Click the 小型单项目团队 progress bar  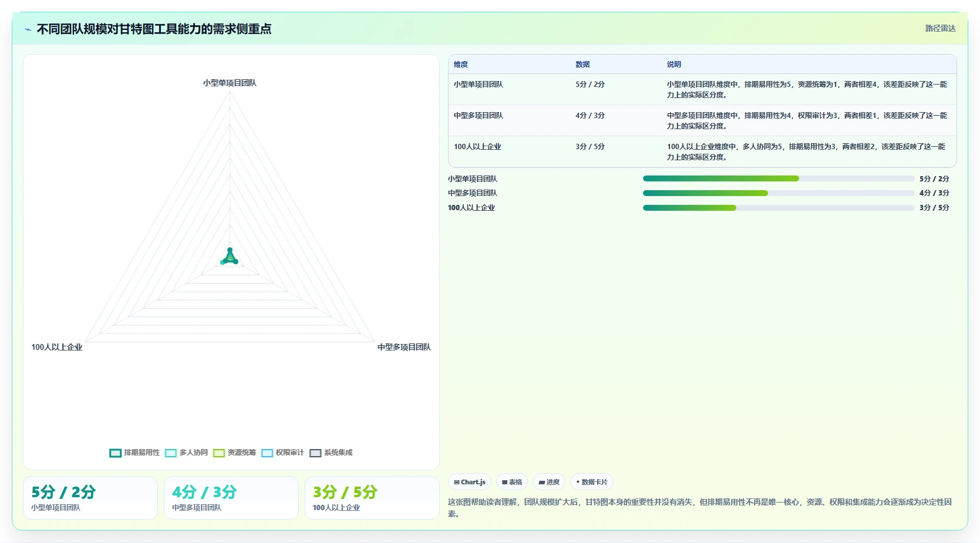tap(779, 178)
